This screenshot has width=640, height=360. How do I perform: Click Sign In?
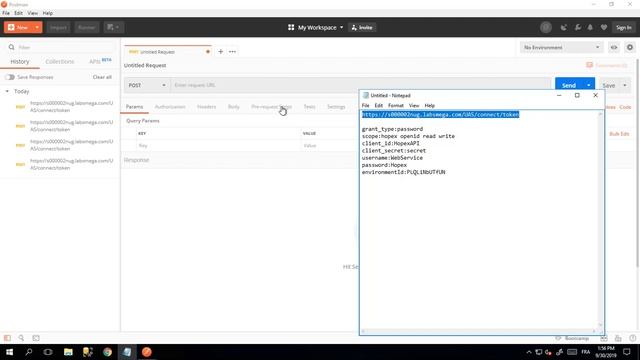pyautogui.click(x=624, y=27)
